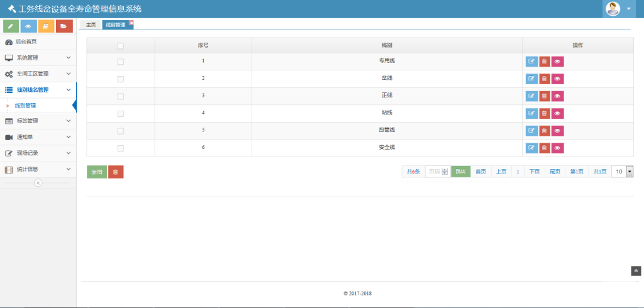644x308 pixels.
Task: Switch to the 主页 tab
Action: click(91, 25)
